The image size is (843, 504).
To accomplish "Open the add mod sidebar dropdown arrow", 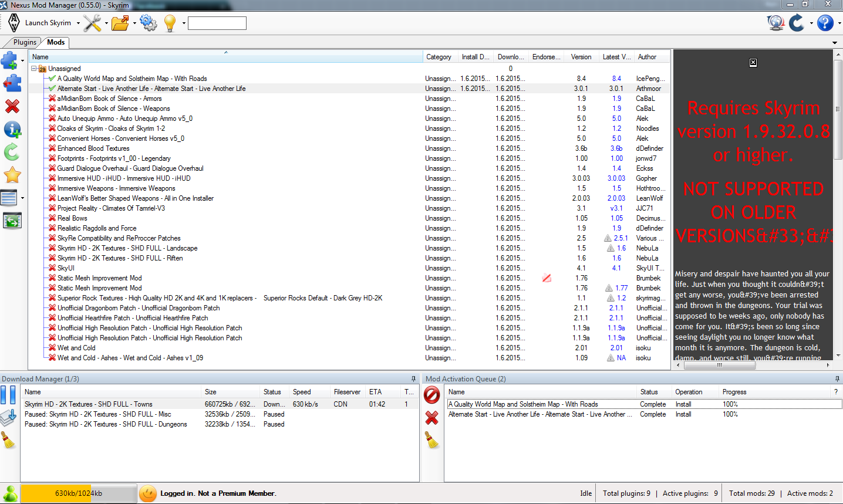I will 22,60.
